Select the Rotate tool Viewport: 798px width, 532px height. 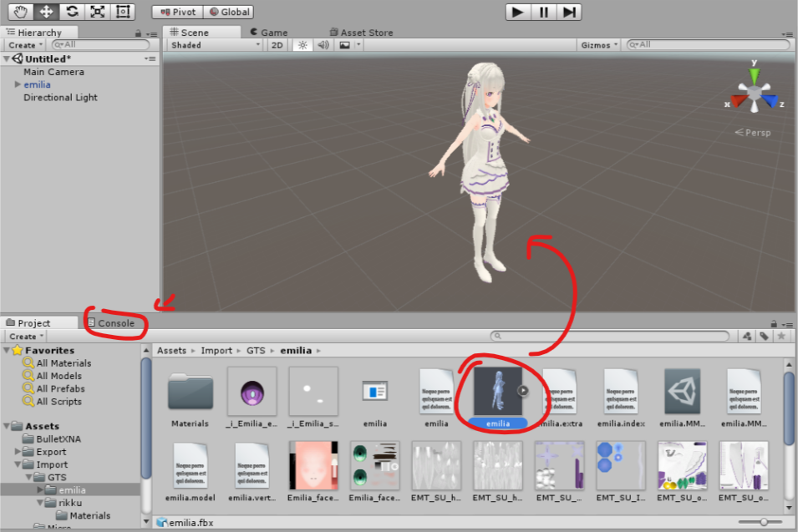[72, 12]
